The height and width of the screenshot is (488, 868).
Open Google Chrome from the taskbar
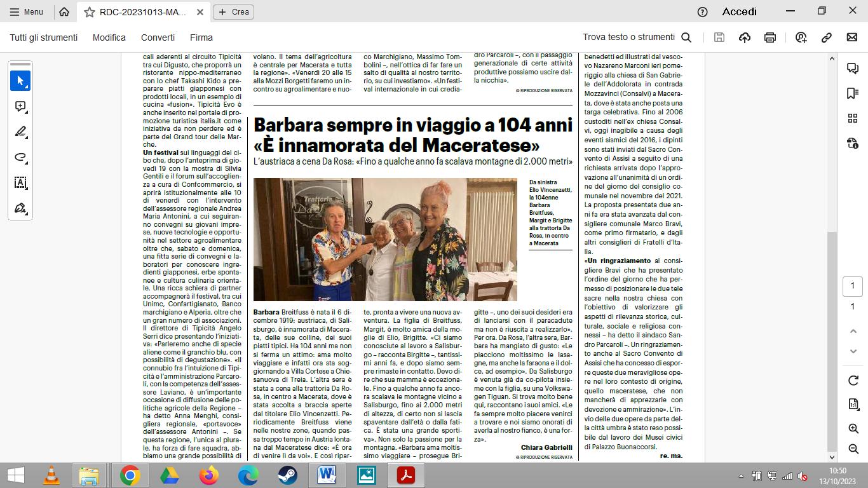pyautogui.click(x=130, y=475)
